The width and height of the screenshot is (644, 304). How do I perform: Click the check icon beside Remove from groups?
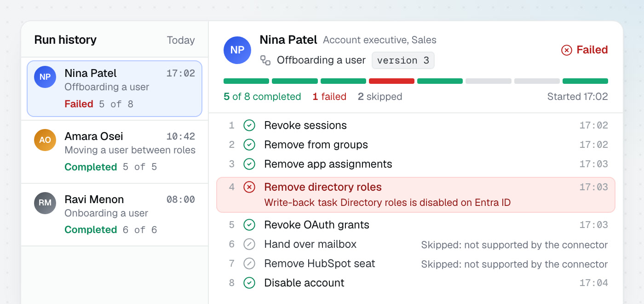click(249, 145)
